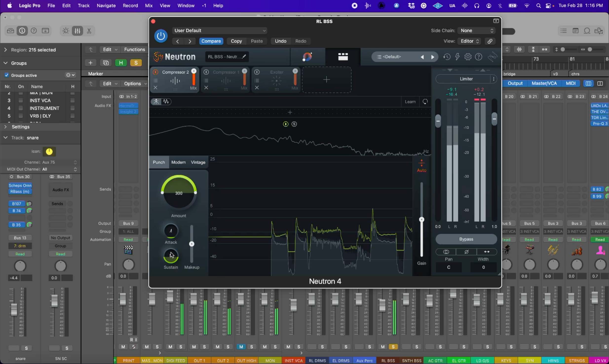Open the Compressor 1 module presets list icon

pyautogui.click(x=206, y=81)
